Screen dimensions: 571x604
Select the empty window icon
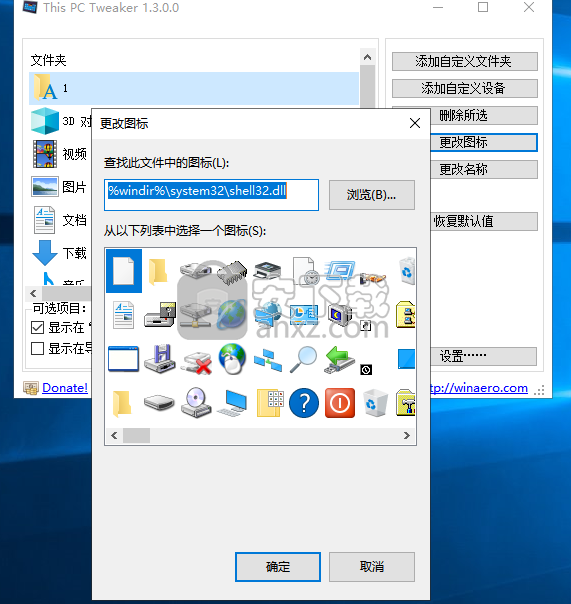(124, 359)
